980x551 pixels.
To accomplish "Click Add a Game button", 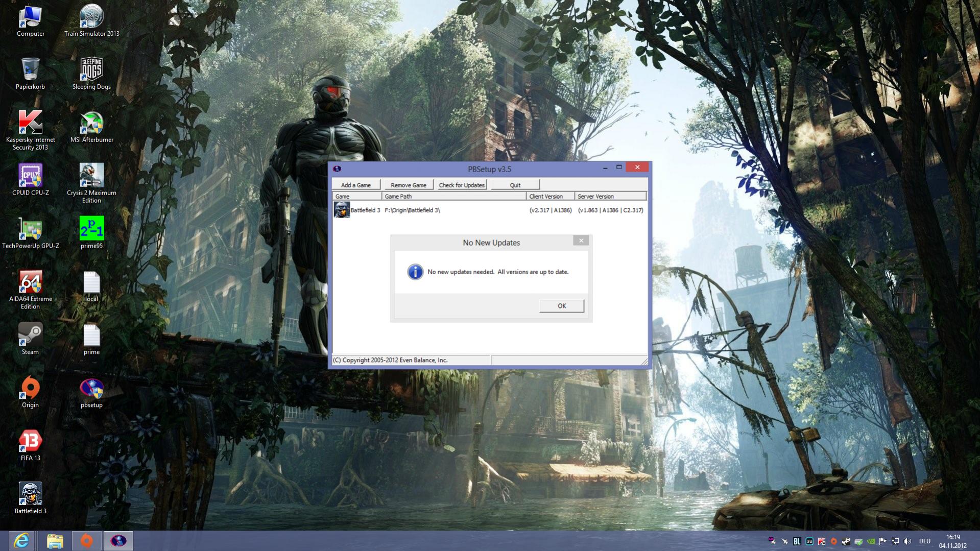I will pos(356,185).
